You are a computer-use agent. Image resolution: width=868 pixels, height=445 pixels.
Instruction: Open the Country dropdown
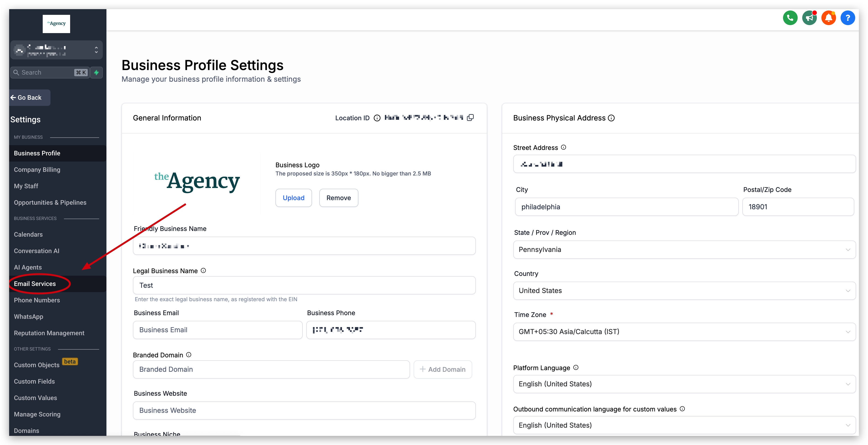684,291
